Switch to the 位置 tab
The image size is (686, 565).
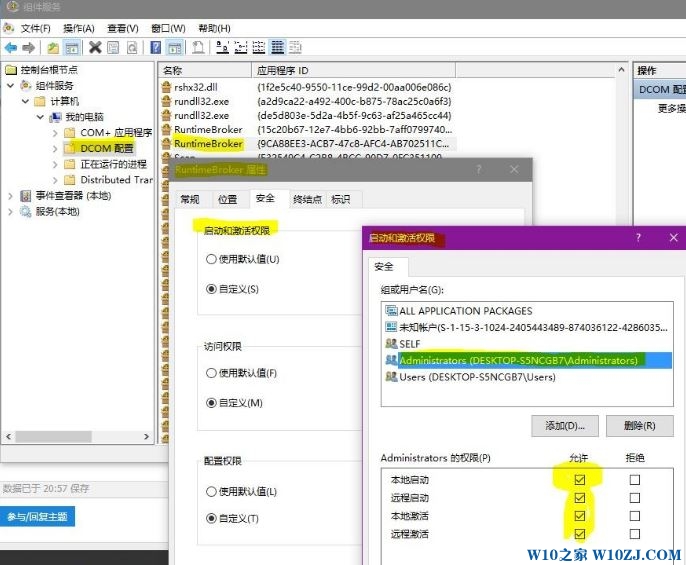click(228, 200)
